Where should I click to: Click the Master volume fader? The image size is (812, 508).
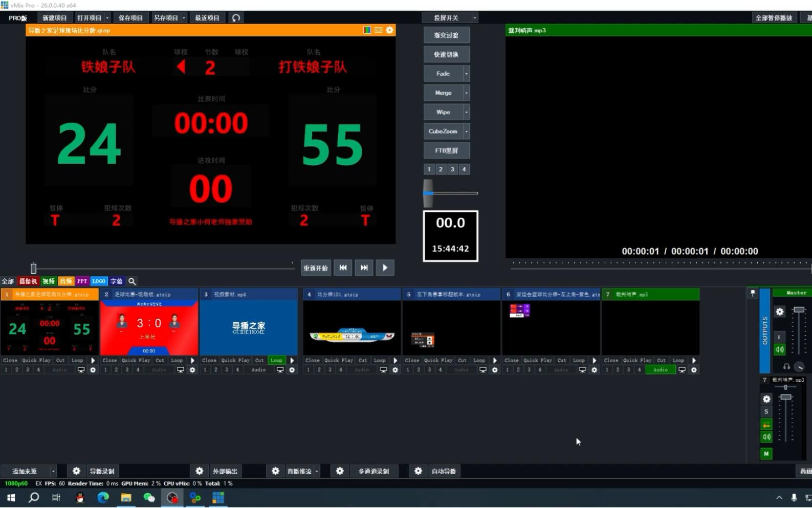click(x=799, y=310)
